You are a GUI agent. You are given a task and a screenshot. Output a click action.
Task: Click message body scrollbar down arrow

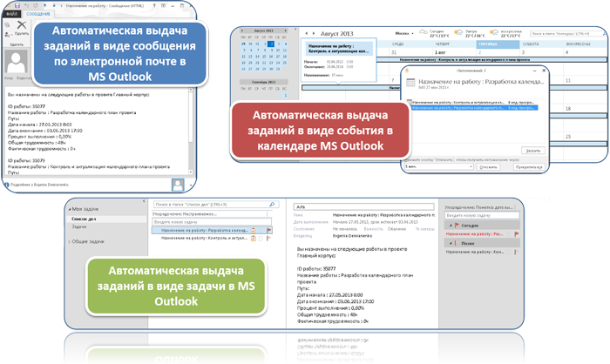(191, 172)
